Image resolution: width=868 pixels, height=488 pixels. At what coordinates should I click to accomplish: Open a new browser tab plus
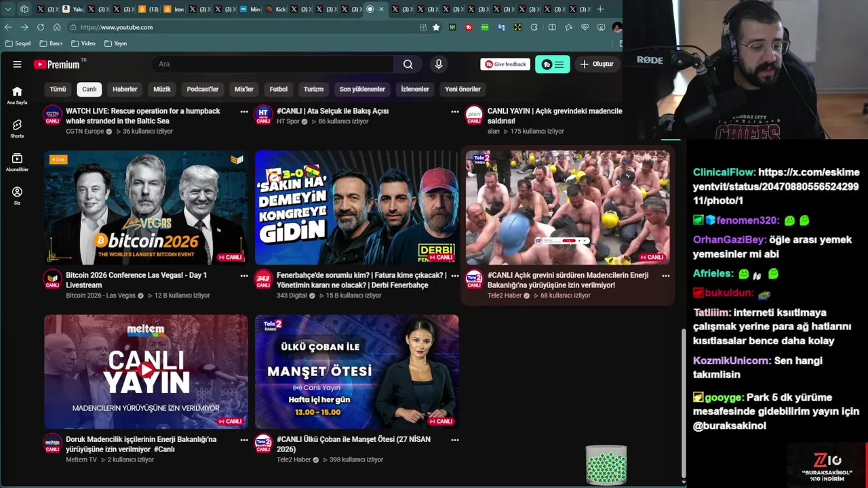tap(600, 9)
